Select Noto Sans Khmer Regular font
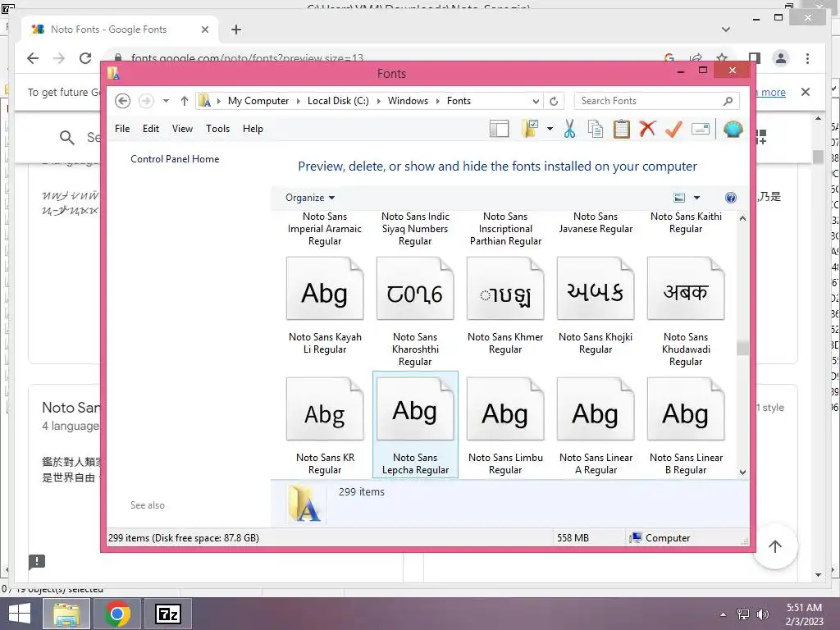The image size is (840, 630). point(505,307)
